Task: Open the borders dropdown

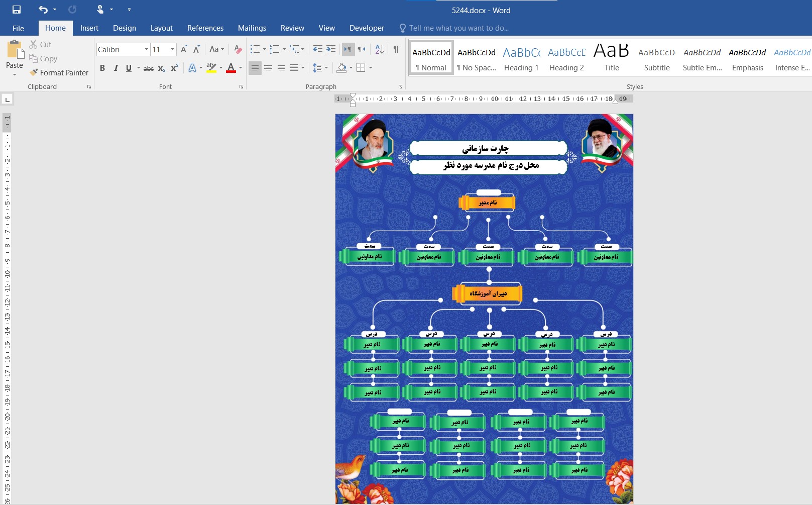Action: [x=371, y=68]
